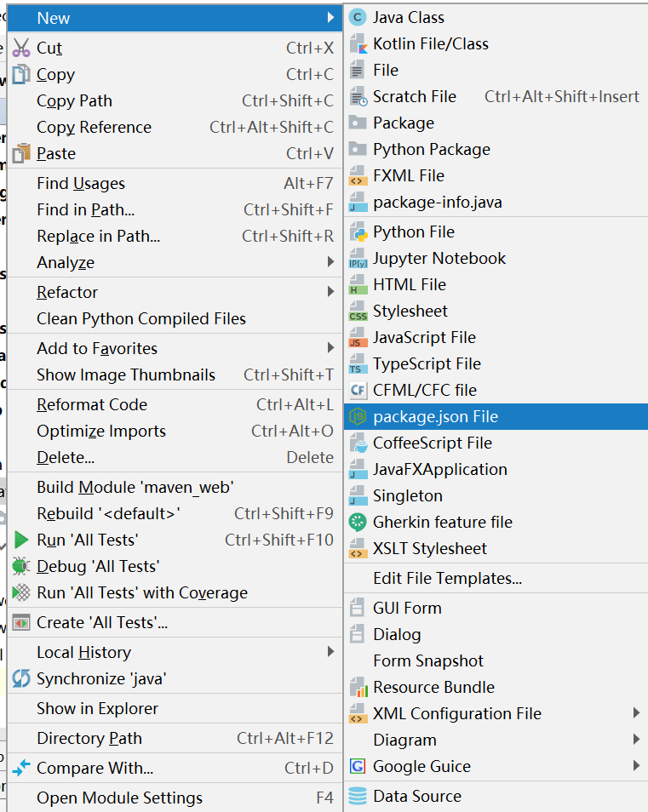Select the Kotlin File/Class icon
This screenshot has width=648, height=812.
point(358,44)
